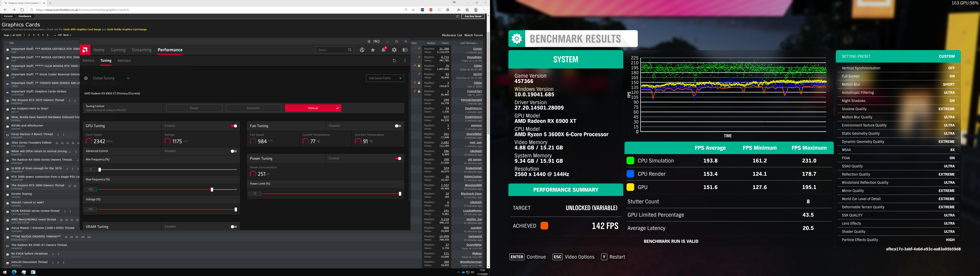Open the Radeon web browser globe icon
Viewport: 980px width, 276px height.
pos(362,50)
